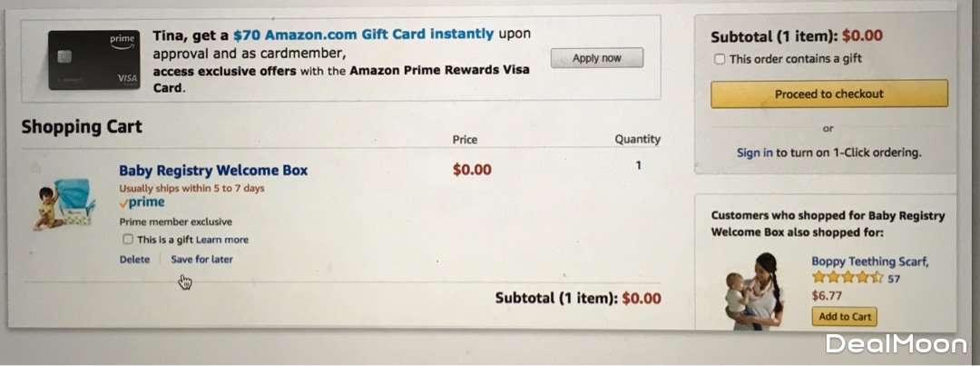Delete the item from the cart

click(134, 260)
